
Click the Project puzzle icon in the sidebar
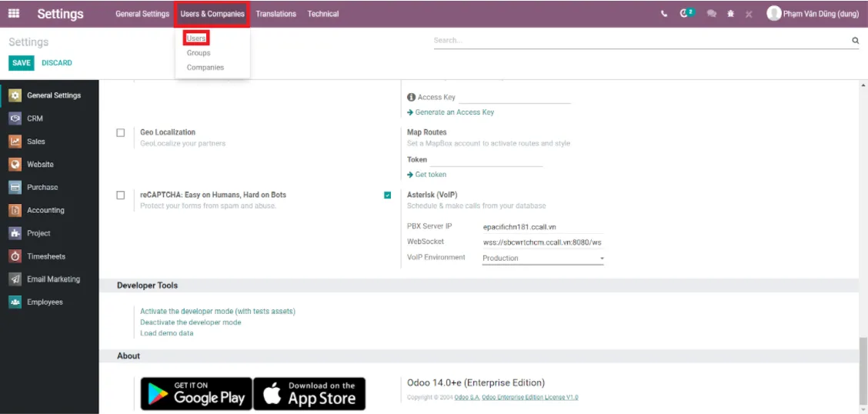pyautogui.click(x=15, y=234)
